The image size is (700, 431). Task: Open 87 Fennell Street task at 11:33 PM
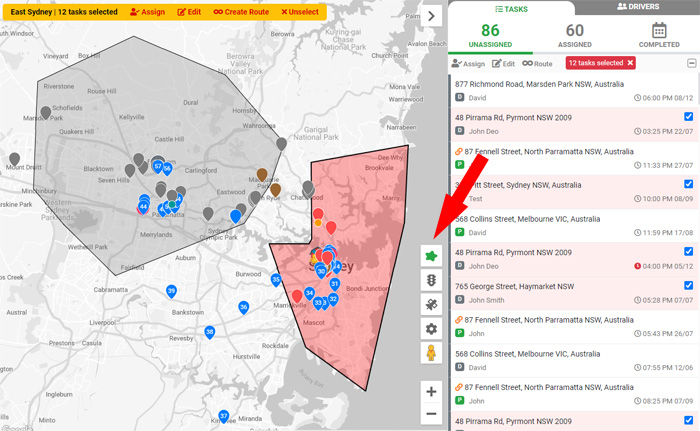click(x=574, y=158)
